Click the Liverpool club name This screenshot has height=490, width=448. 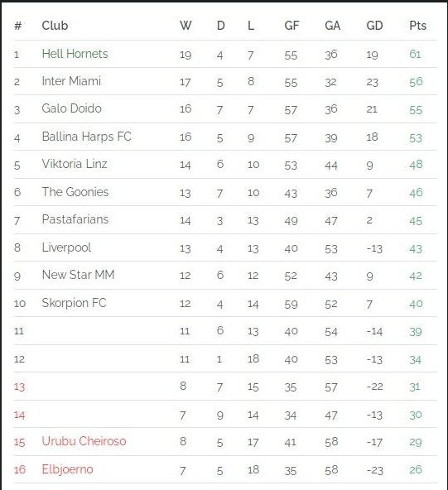[x=66, y=247]
